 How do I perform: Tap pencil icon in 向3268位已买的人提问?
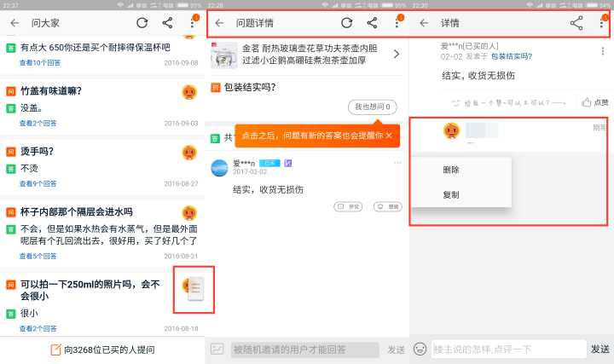click(55, 350)
